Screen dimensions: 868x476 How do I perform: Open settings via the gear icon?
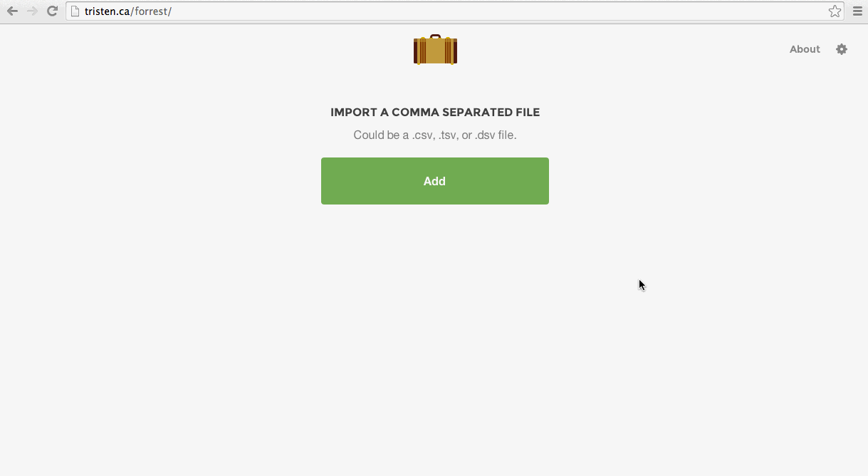pos(842,49)
